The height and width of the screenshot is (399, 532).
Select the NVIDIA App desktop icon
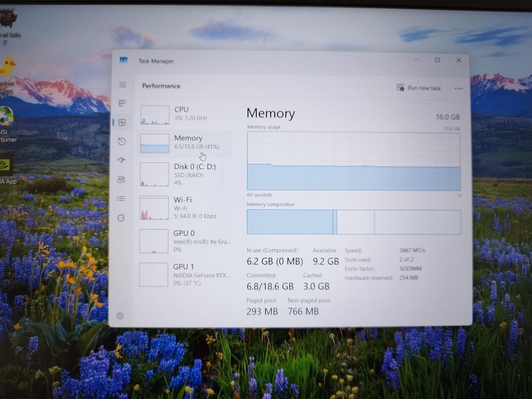click(x=7, y=169)
